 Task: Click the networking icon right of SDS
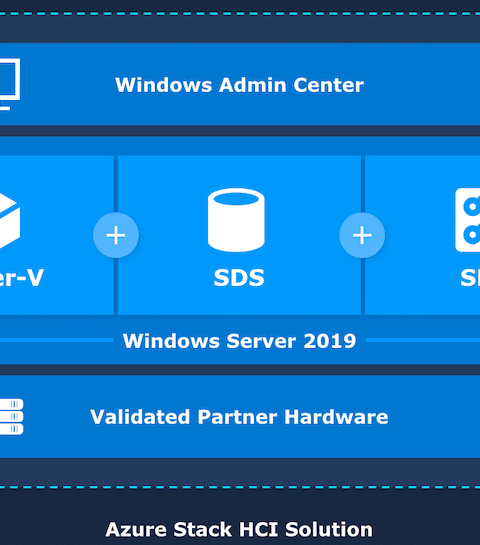[468, 220]
